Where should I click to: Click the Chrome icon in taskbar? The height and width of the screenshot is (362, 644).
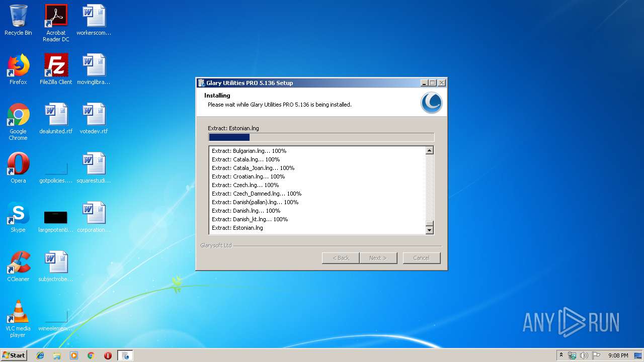pyautogui.click(x=91, y=355)
